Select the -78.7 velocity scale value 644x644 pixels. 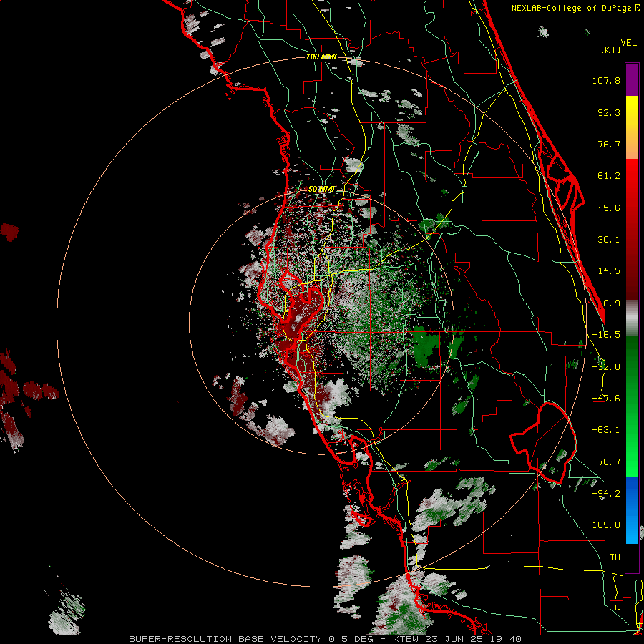[606, 462]
